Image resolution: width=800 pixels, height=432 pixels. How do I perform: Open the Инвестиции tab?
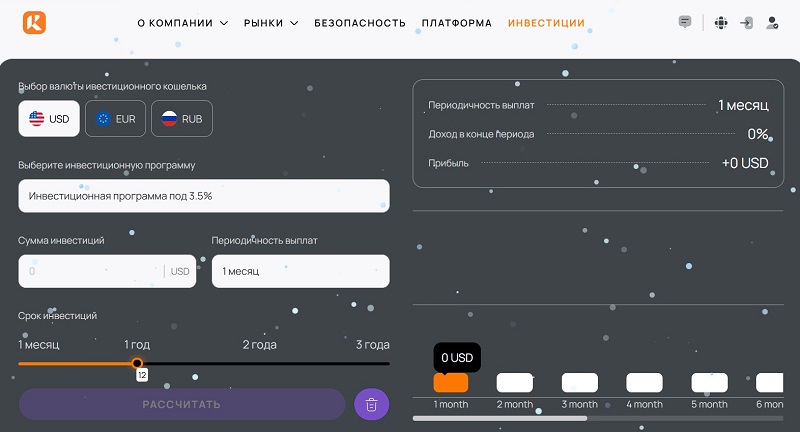tap(546, 23)
